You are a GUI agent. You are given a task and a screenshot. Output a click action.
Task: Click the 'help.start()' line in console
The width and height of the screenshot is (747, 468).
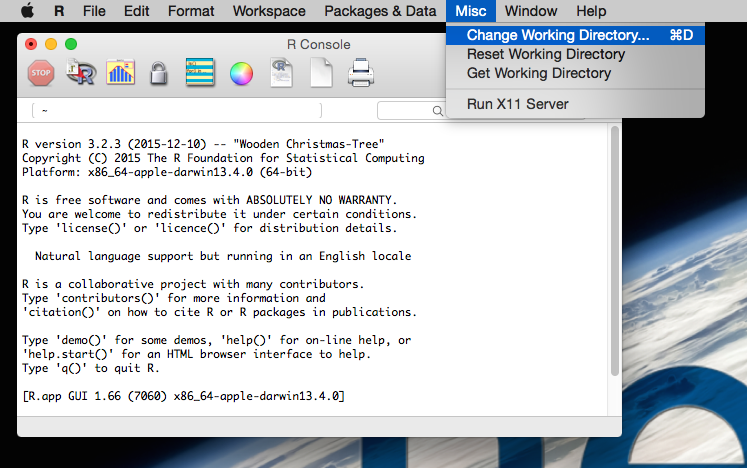coord(196,354)
